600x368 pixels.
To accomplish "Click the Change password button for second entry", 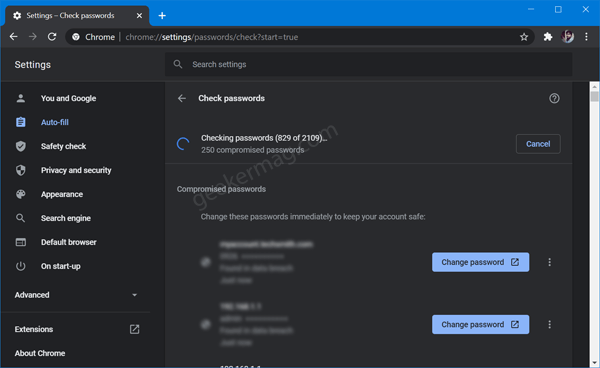I will point(481,324).
